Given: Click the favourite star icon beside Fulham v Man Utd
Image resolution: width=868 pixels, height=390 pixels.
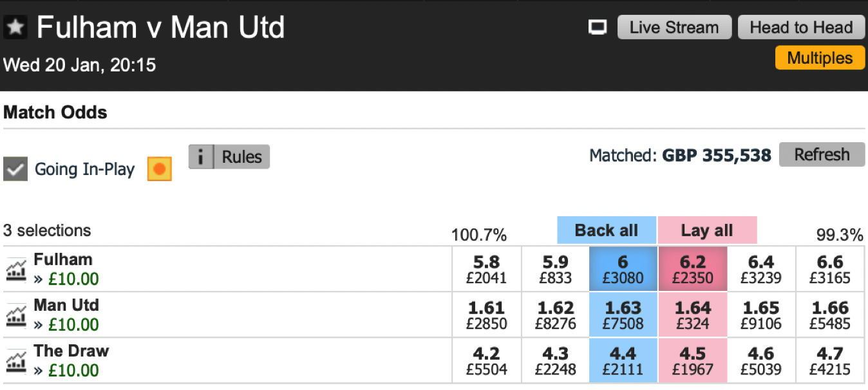Looking at the screenshot, I should pyautogui.click(x=15, y=28).
